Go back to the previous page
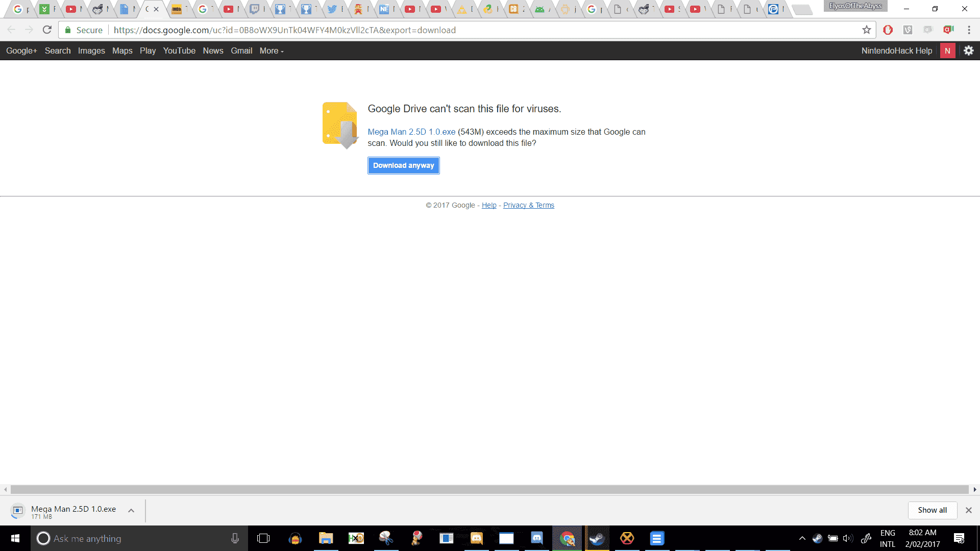 coord(11,30)
